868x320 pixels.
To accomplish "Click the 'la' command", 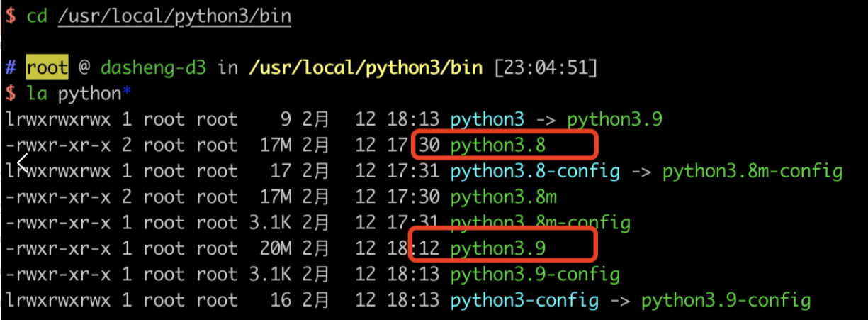I will [x=37, y=94].
